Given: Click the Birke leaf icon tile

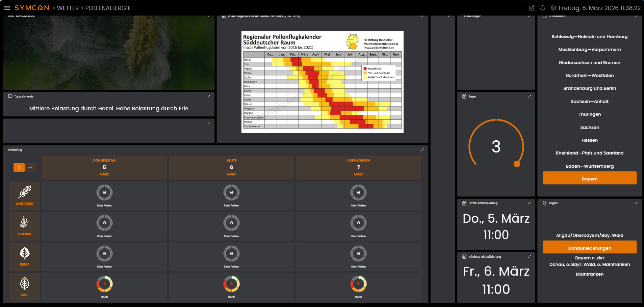Looking at the screenshot, I should 25,256.
